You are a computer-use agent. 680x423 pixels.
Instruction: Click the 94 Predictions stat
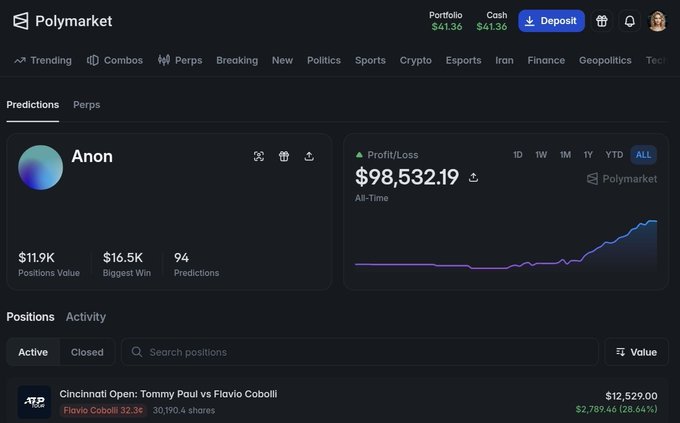(196, 264)
